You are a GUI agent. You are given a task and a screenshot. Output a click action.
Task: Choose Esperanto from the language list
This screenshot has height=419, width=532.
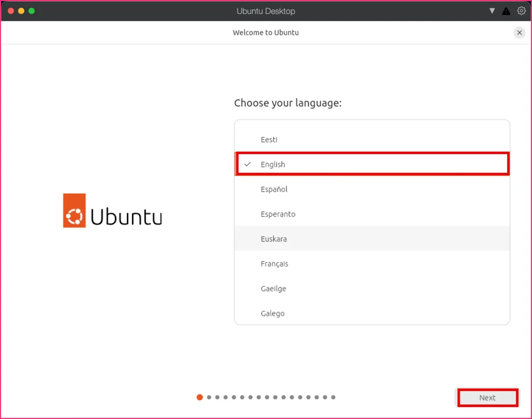click(x=372, y=214)
